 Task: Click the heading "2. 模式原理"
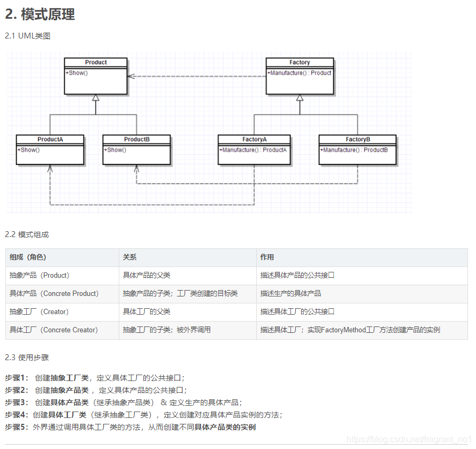[x=40, y=14]
